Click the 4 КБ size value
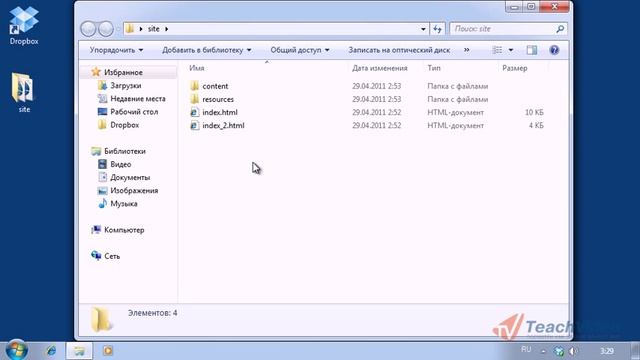640x360 pixels. click(x=536, y=125)
